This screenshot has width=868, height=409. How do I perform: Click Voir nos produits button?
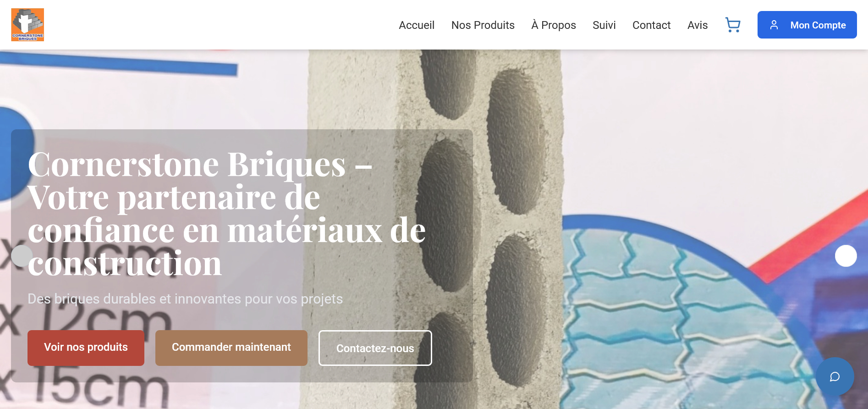[x=86, y=348]
